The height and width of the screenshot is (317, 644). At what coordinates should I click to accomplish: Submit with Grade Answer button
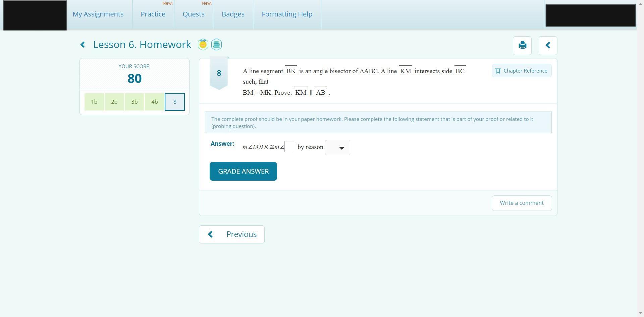point(243,171)
